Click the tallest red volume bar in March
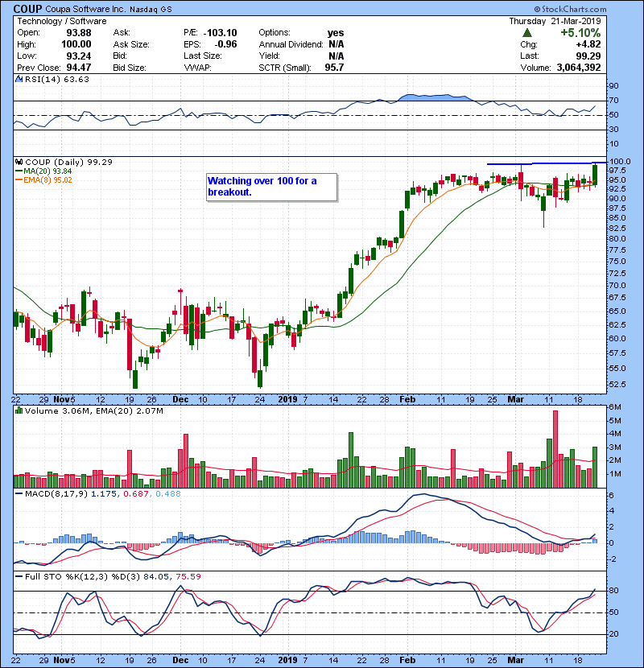Viewport: 644px width, 668px height. [x=555, y=449]
